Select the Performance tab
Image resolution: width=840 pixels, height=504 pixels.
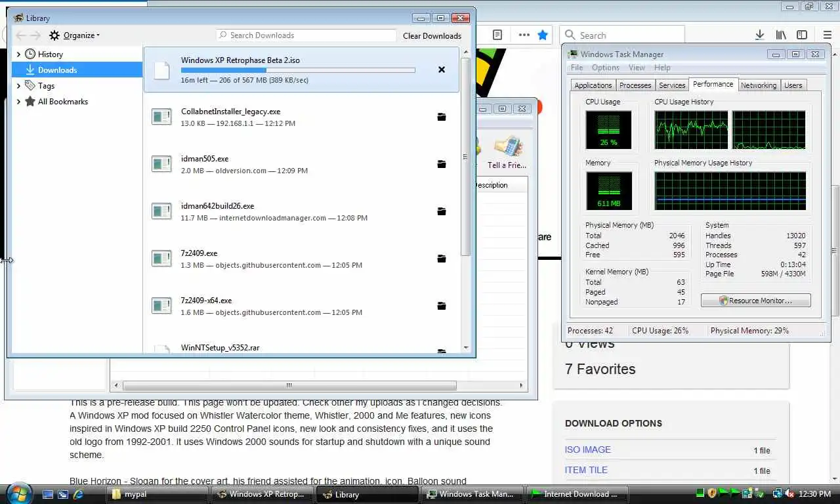[x=713, y=84]
